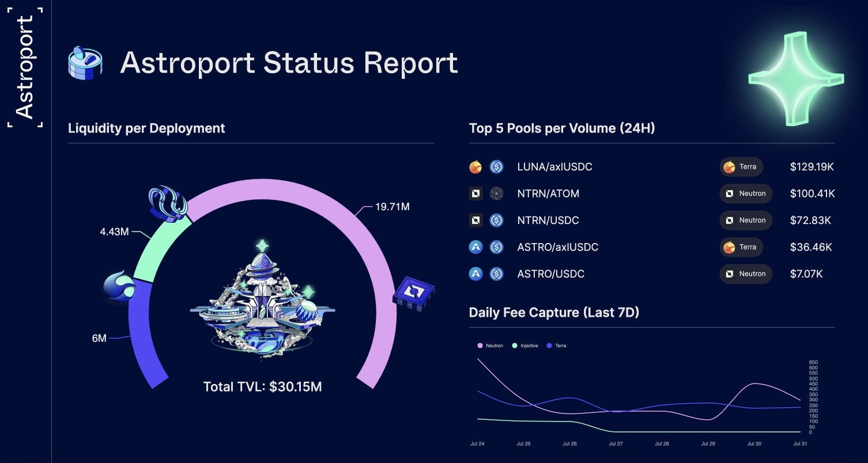Click the USDC icon in the LUNA/axlUSDC row
Screen dimensions: 868x463
[496, 167]
